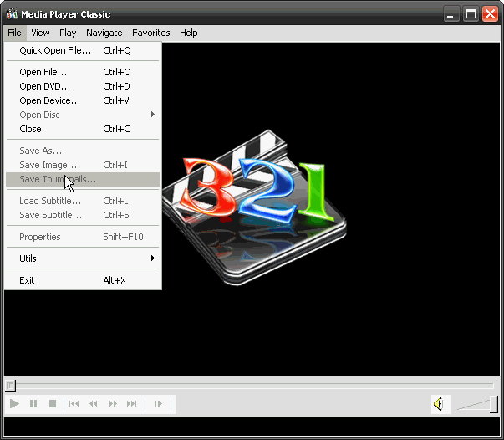This screenshot has height=440, width=504.
Task: Click the volume slider handle
Action: (x=493, y=404)
